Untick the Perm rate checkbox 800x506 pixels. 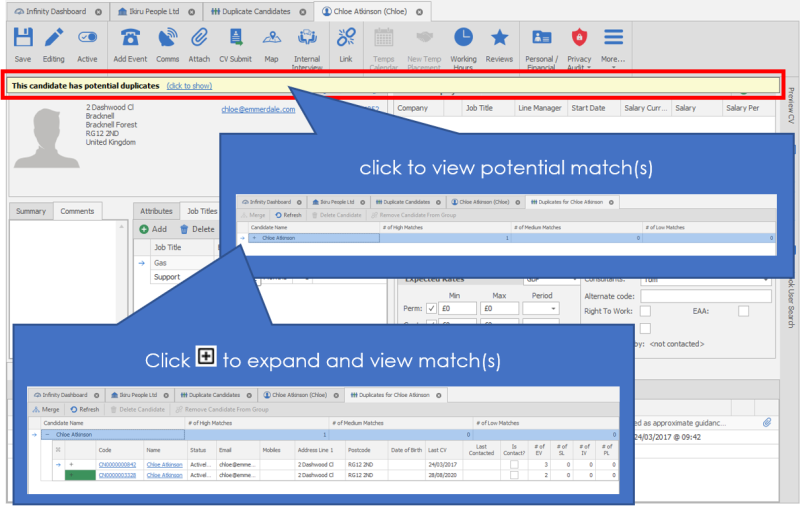click(x=431, y=309)
